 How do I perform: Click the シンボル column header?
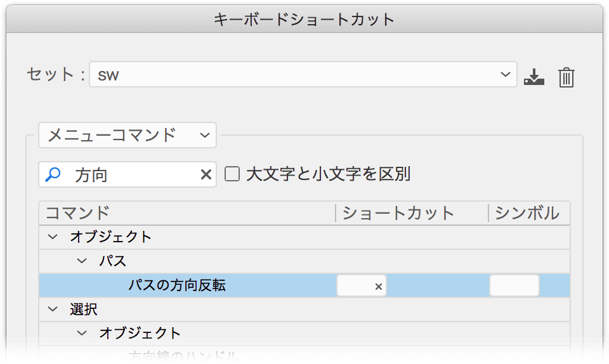pyautogui.click(x=527, y=213)
